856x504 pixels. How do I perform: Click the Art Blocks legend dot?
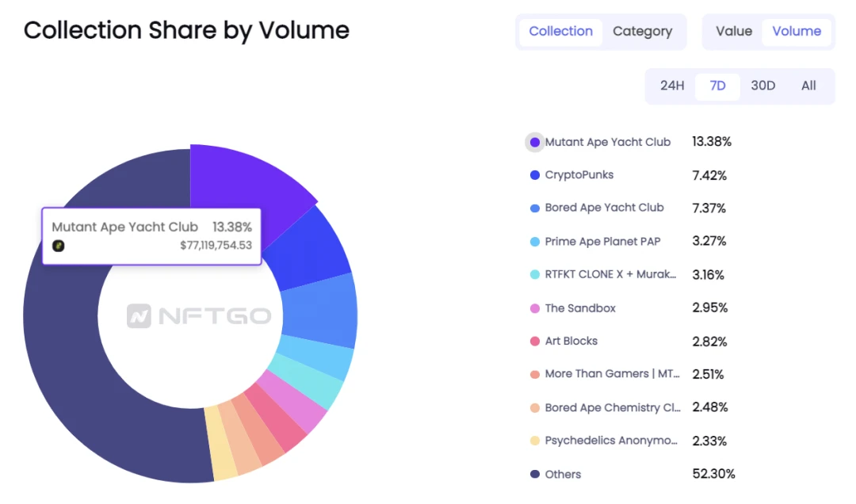coord(535,342)
